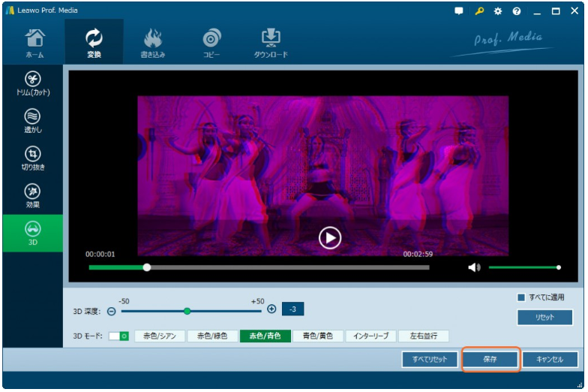This screenshot has width=588, height=392.
Task: Select 赤色/シアン 3D mode
Action: (160, 336)
